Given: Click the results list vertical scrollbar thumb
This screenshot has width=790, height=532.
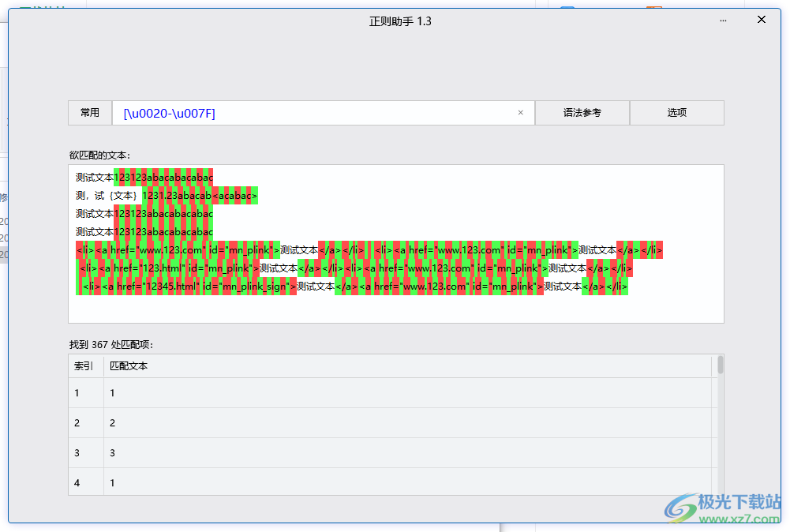Looking at the screenshot, I should pos(720,365).
